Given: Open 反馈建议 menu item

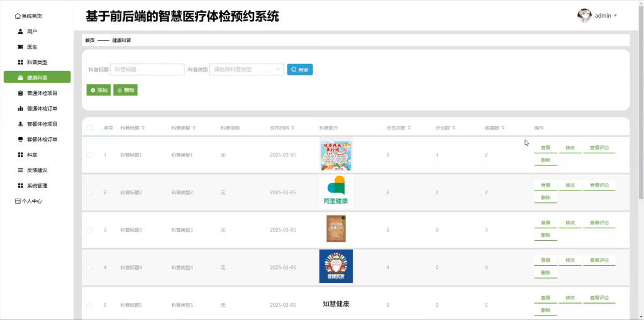Looking at the screenshot, I should (37, 170).
